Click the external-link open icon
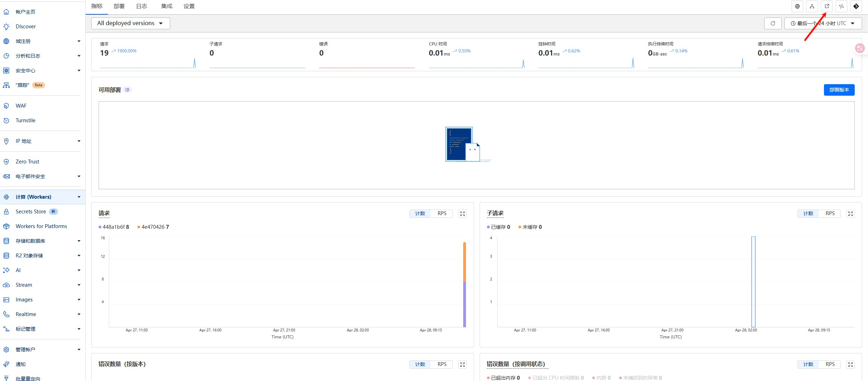Viewport: 868px width, 381px height. click(x=827, y=6)
